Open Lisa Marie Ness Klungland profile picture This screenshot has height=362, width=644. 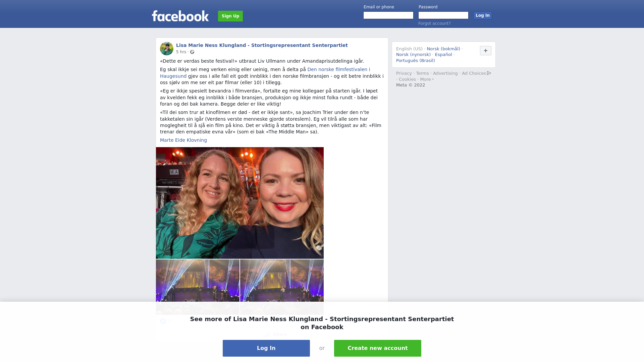[167, 49]
